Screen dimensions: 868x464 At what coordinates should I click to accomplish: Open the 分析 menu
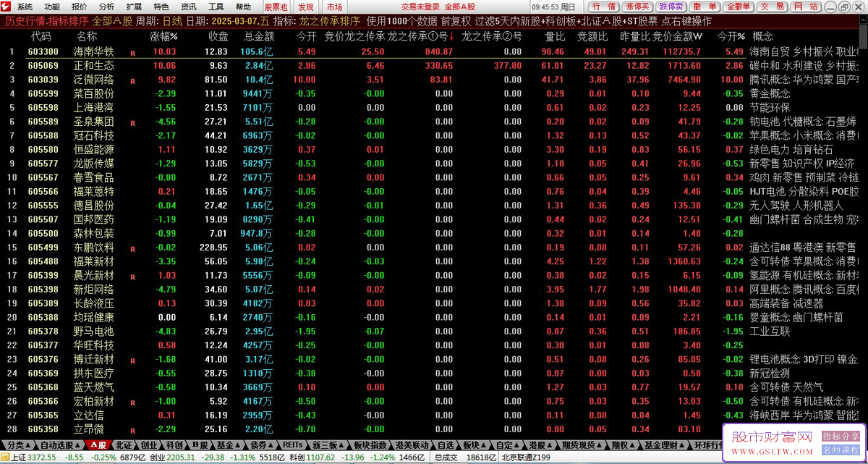pyautogui.click(x=106, y=7)
